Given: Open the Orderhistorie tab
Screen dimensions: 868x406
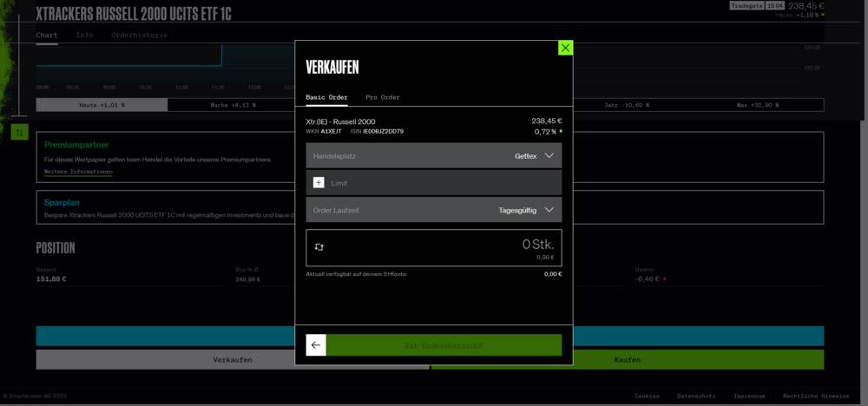Looking at the screenshot, I should (x=139, y=35).
